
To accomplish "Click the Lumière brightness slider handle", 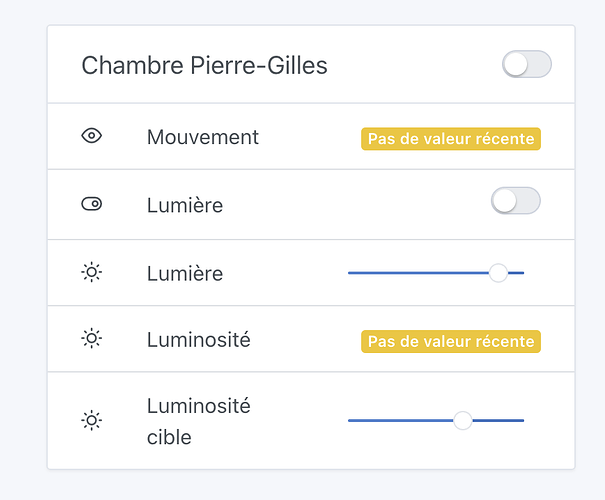I will (498, 272).
